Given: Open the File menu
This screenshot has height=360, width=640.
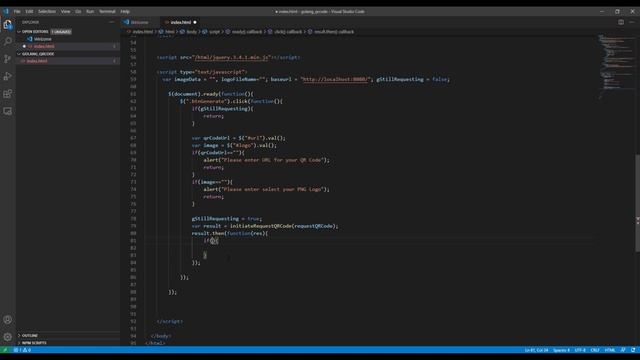Looking at the screenshot, I should point(17,11).
